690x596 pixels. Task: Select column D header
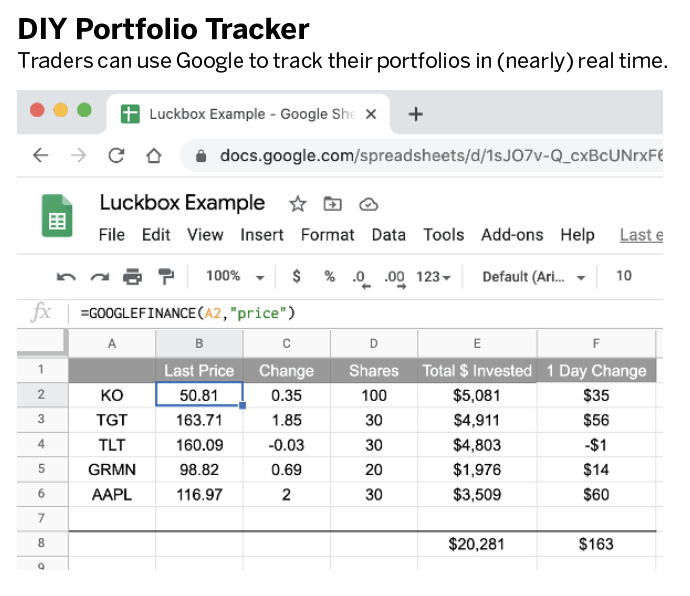(374, 344)
